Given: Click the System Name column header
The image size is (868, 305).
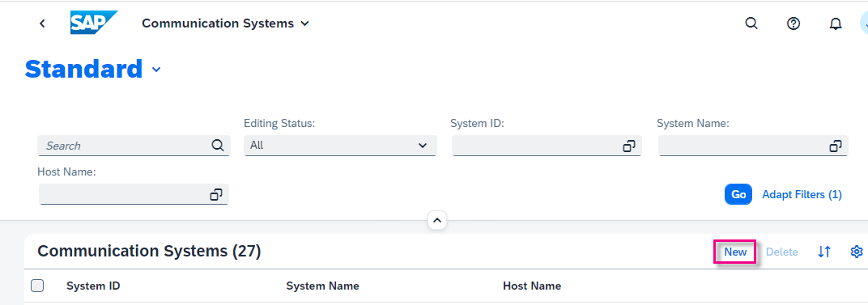Looking at the screenshot, I should 322,286.
